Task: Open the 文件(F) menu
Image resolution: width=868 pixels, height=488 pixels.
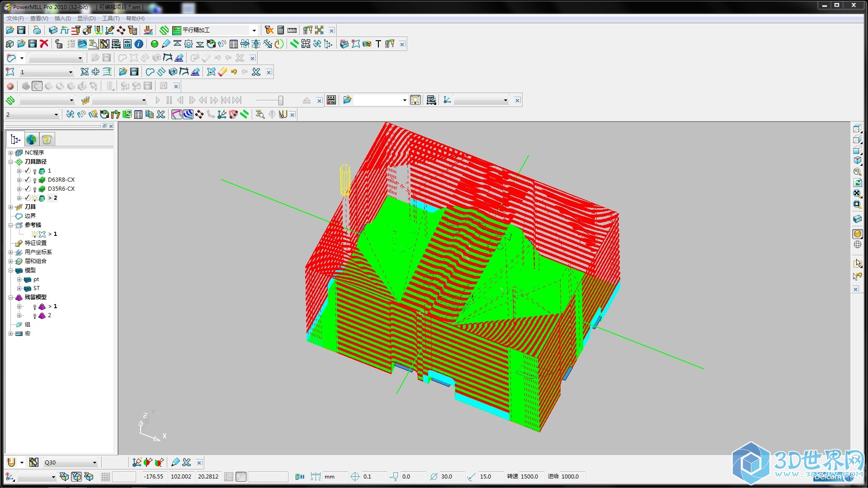Action: tap(15, 19)
